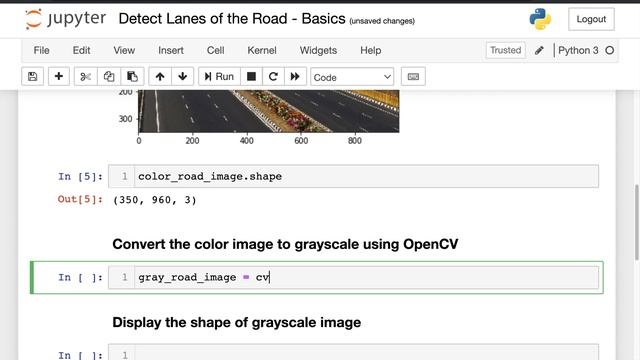640x360 pixels.
Task: Open the View menu
Action: (124, 50)
